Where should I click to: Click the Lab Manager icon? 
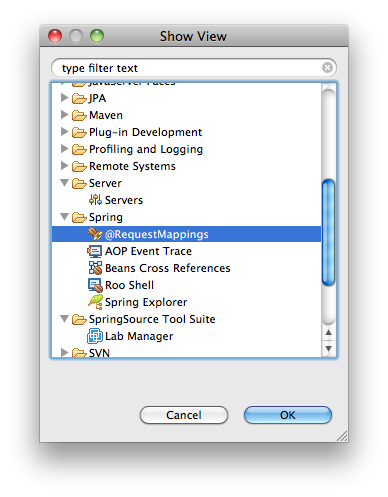(95, 336)
